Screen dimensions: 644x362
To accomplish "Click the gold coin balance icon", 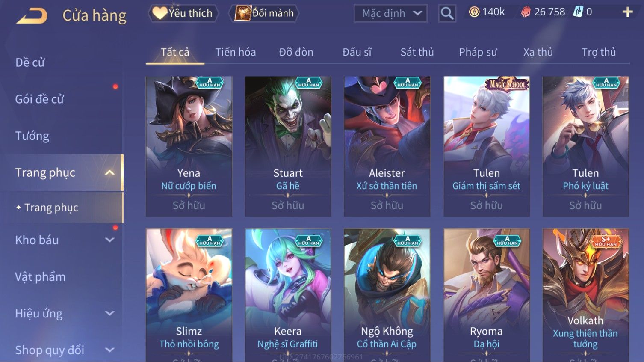I will point(474,12).
